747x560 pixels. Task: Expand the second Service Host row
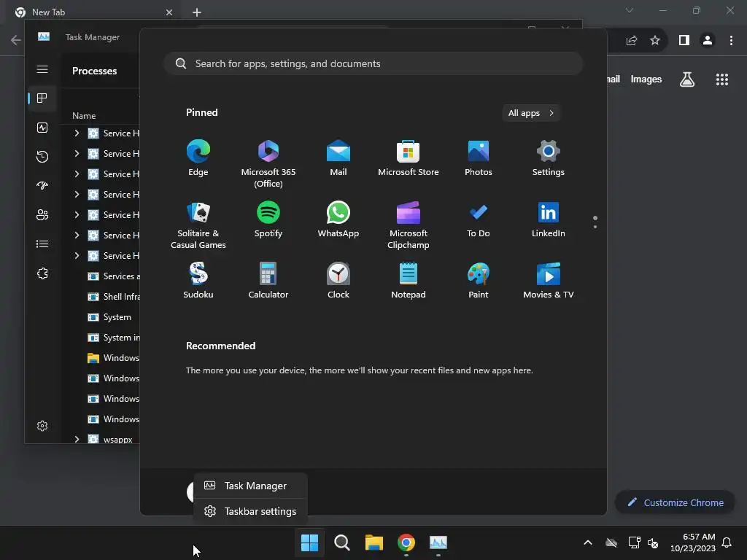pyautogui.click(x=77, y=153)
